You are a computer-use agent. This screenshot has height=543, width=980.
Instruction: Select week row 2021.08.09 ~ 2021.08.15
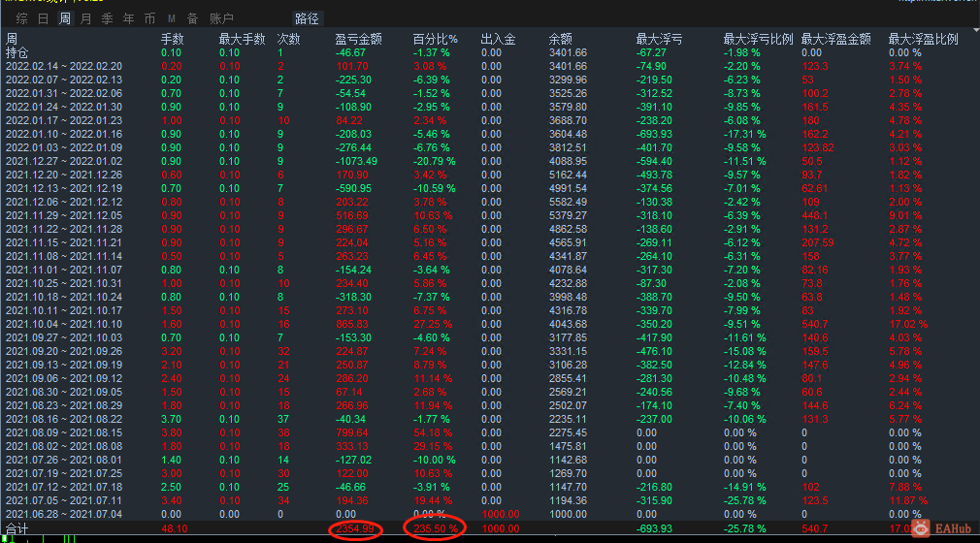(x=490, y=432)
